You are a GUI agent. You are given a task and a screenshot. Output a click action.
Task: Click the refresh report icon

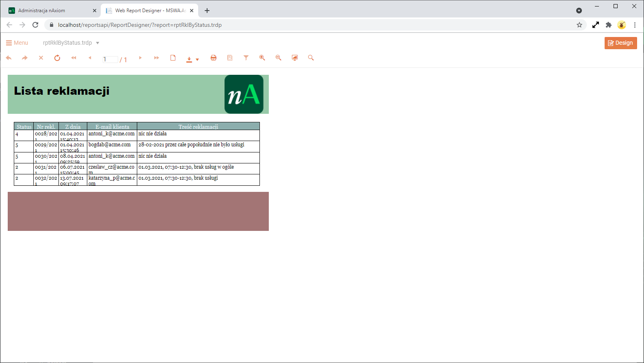[57, 58]
